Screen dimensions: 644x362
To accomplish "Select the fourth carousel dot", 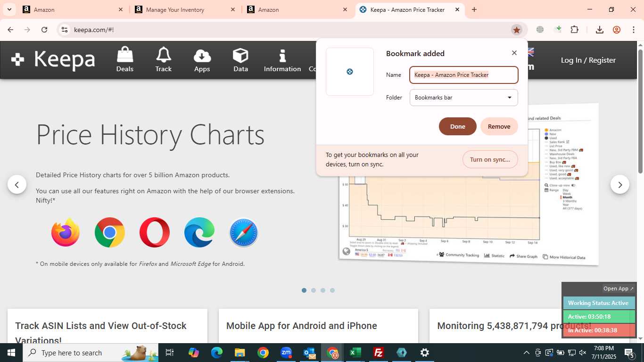I will [332, 290].
